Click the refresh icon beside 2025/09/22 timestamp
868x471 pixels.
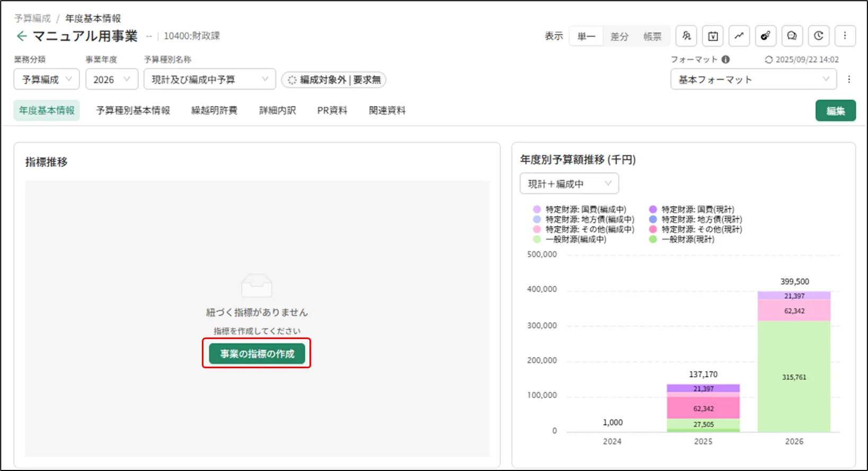point(768,60)
